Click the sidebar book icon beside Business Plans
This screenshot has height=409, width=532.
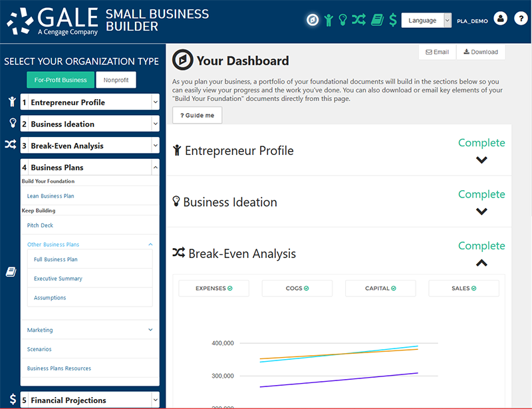11,272
